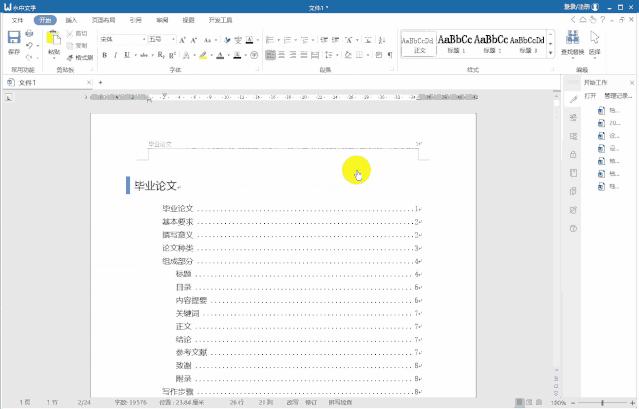Click the 格式刷 format painter
The width and height of the screenshot is (639, 409).
(x=80, y=57)
